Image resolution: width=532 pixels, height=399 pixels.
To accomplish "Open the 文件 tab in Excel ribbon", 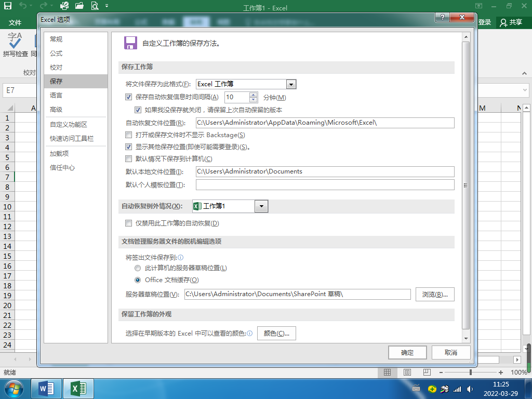I will point(15,23).
